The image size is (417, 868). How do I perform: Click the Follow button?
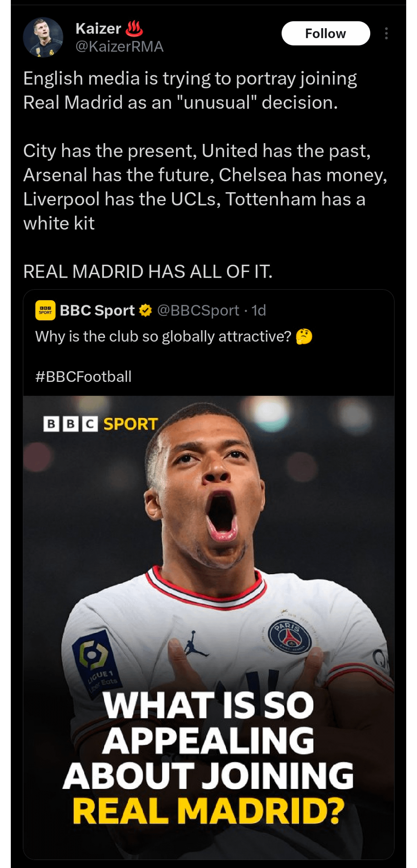(x=325, y=34)
